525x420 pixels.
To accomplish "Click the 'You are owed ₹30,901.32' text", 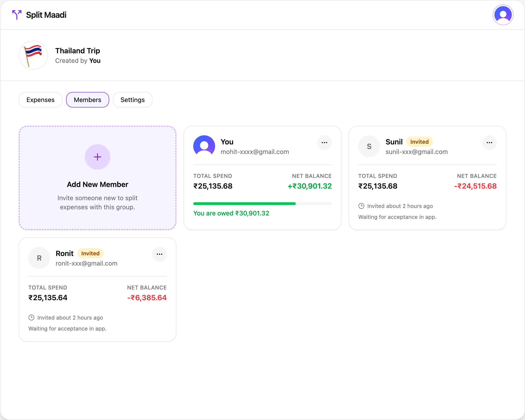I will 231,213.
